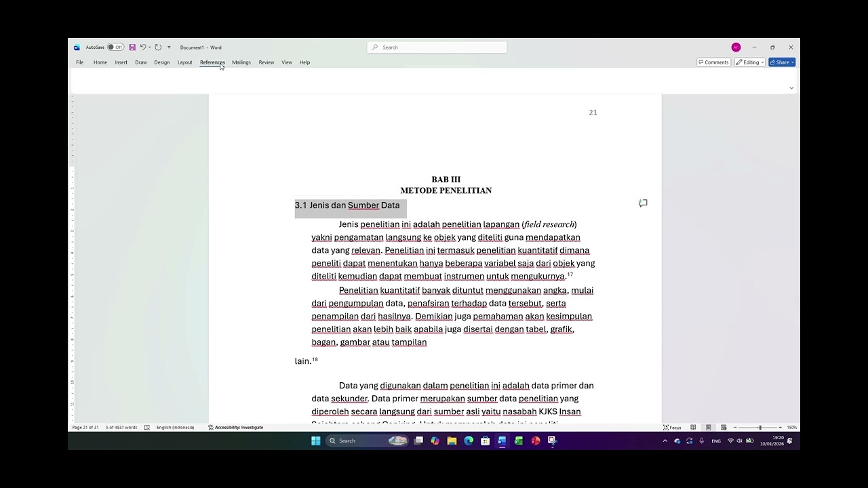Click the Copilot icon in taskbar

tap(435, 441)
